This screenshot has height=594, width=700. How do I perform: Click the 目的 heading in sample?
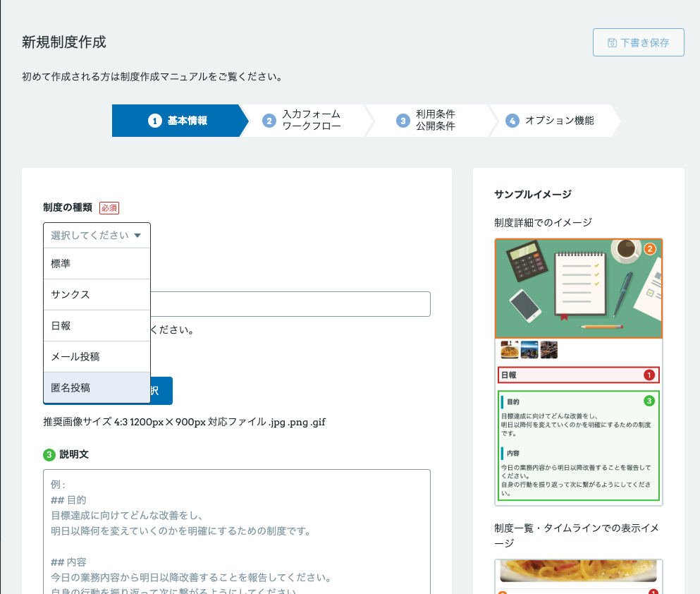tap(513, 402)
